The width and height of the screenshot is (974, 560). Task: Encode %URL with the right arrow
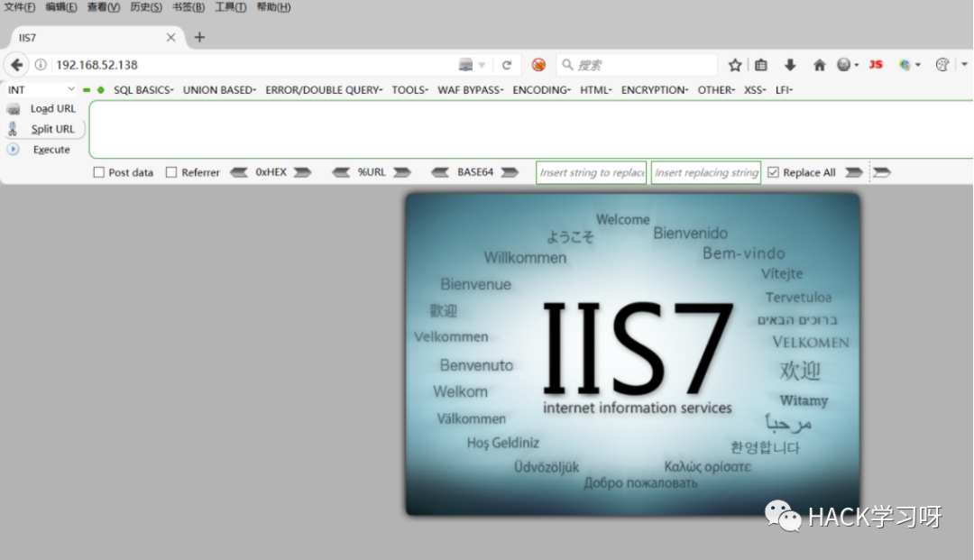coord(402,172)
